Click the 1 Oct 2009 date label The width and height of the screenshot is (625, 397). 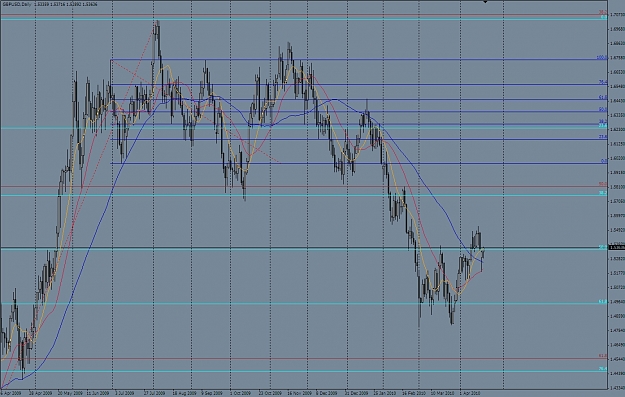coord(241,393)
